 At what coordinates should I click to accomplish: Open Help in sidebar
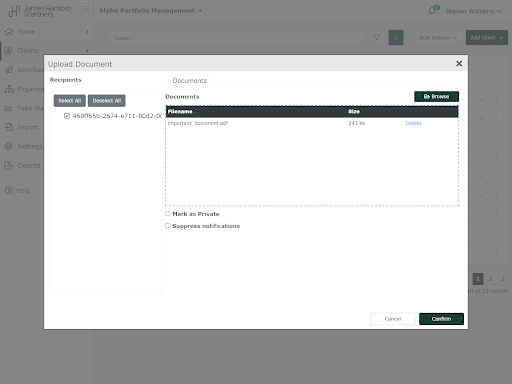pyautogui.click(x=23, y=191)
